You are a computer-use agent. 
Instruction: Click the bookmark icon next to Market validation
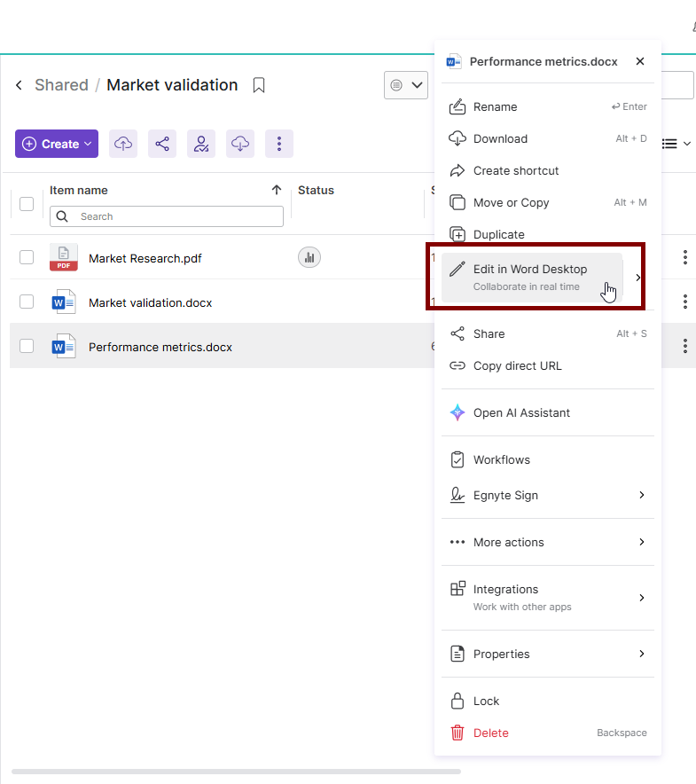click(259, 85)
